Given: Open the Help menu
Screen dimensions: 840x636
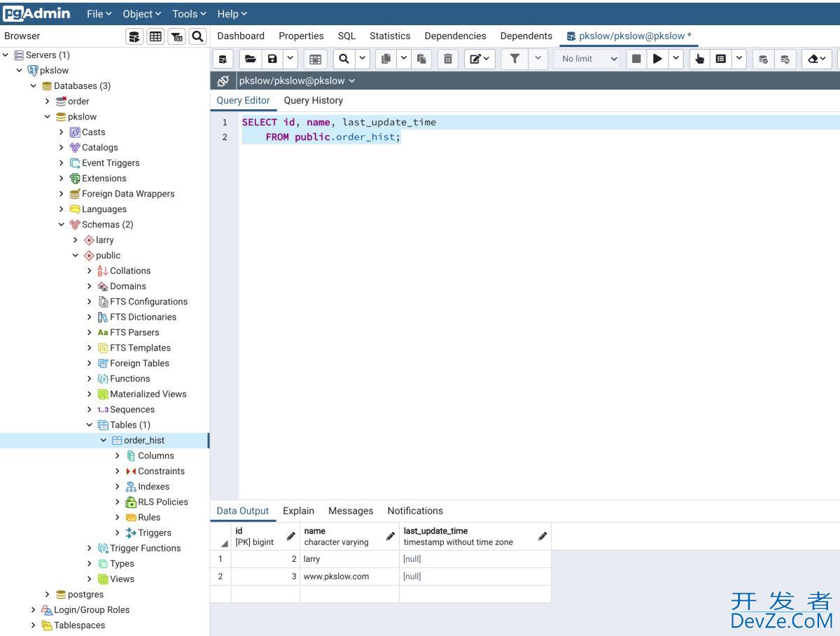Looking at the screenshot, I should (232, 14).
